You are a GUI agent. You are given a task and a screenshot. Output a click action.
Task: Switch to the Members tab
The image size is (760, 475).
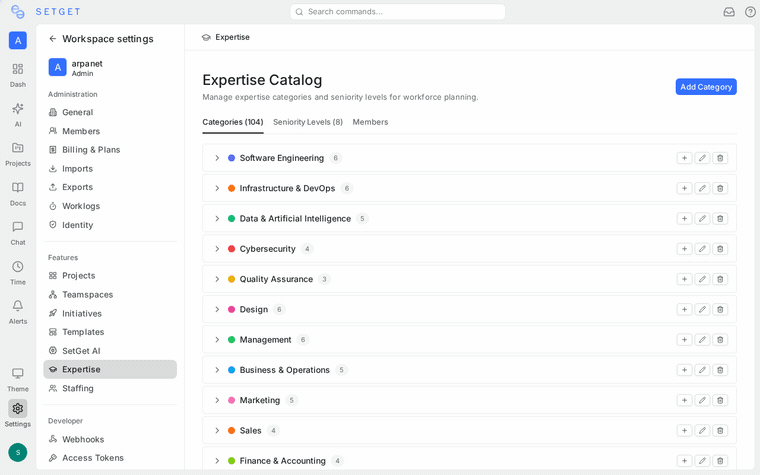370,122
